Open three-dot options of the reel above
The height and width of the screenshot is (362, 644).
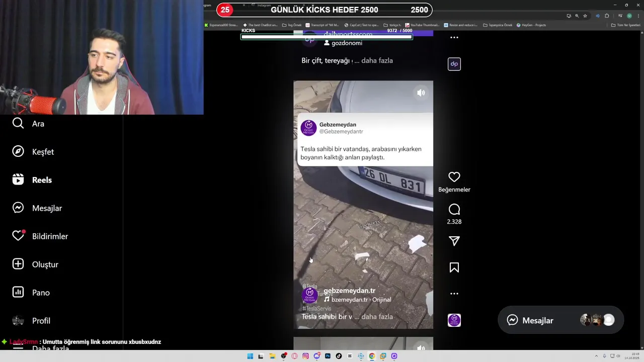pos(454,38)
